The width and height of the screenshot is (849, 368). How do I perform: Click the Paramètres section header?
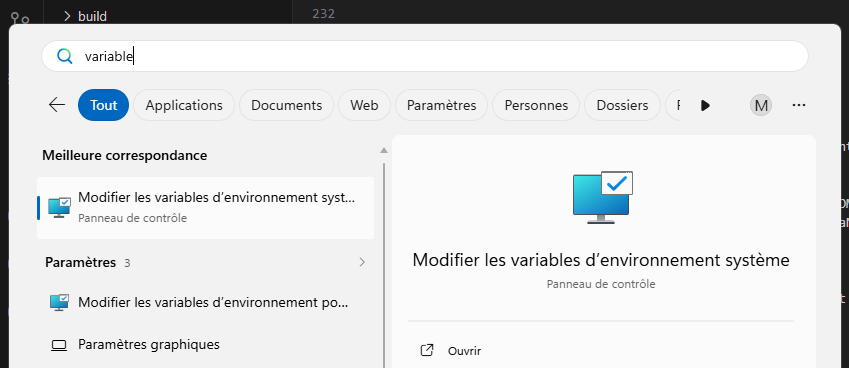point(81,263)
